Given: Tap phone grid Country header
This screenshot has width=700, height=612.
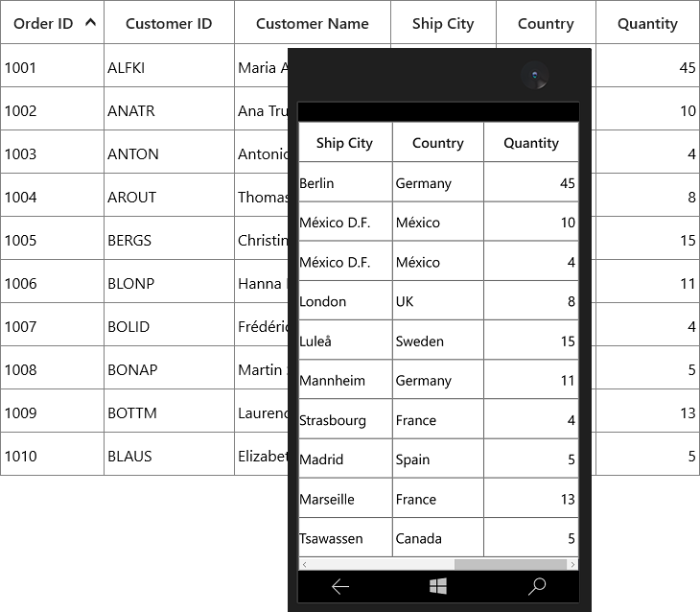Looking at the screenshot, I should 438,143.
